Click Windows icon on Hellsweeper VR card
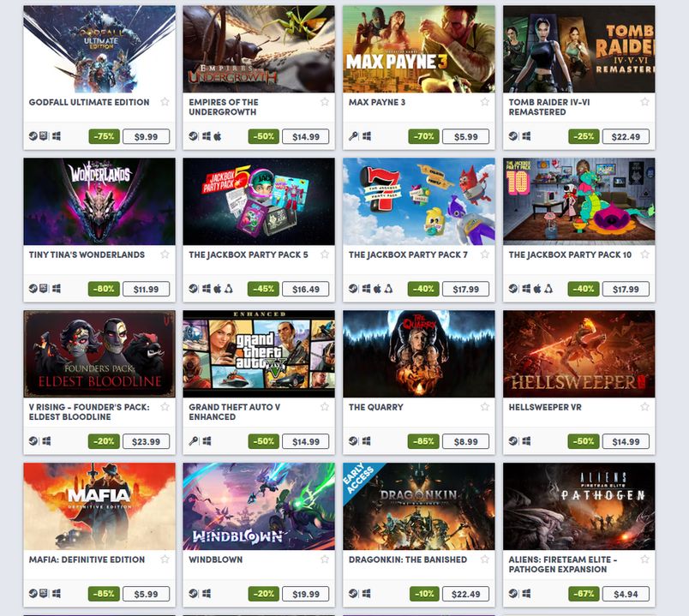 (526, 440)
